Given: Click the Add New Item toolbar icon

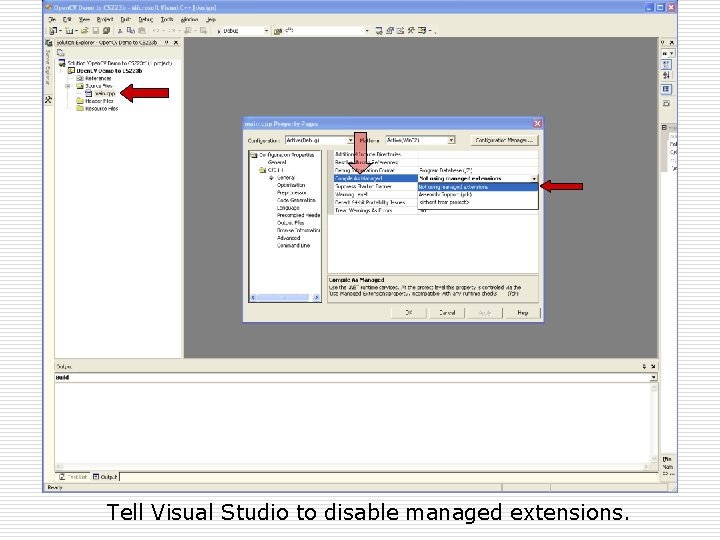Looking at the screenshot, I should coord(69,31).
